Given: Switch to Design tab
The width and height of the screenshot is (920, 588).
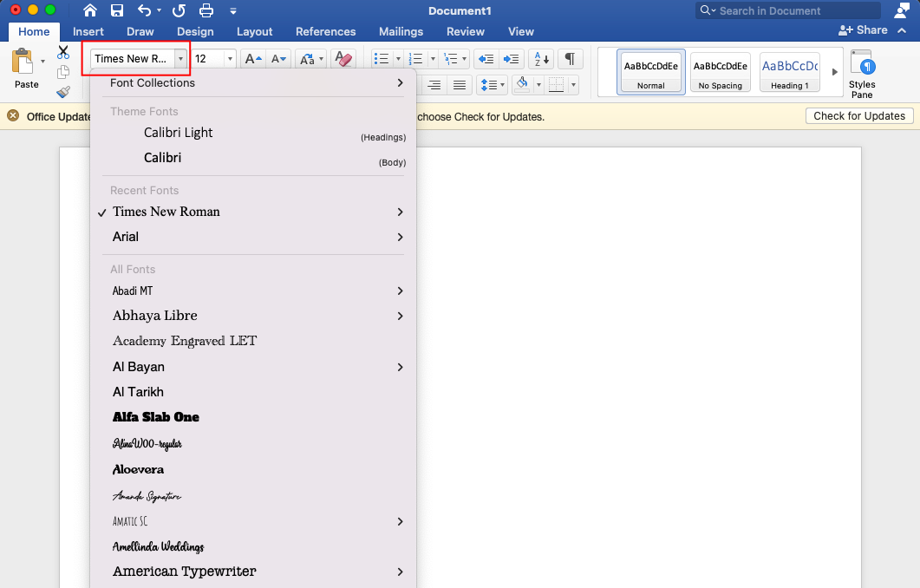Looking at the screenshot, I should point(195,32).
